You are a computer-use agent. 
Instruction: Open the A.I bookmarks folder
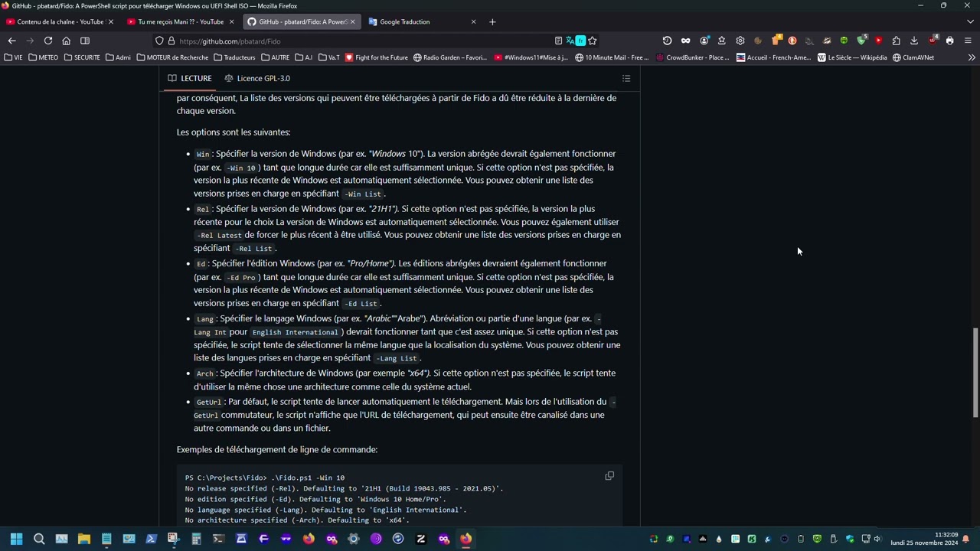click(x=303, y=57)
